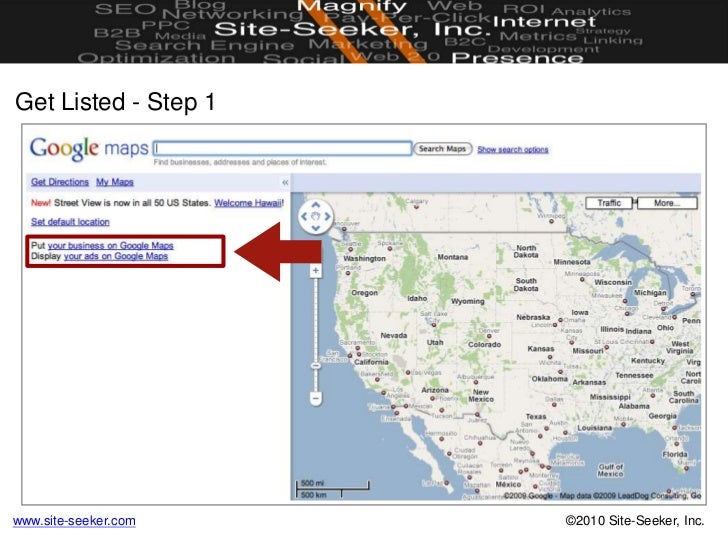The width and height of the screenshot is (728, 546).
Task: Click the Oklahoma label on the map
Action: (550, 379)
